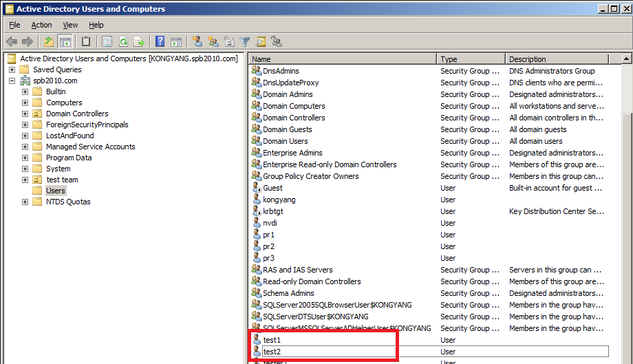Click the Domain Computers group icon
The height and width of the screenshot is (364, 633).
pos(257,105)
